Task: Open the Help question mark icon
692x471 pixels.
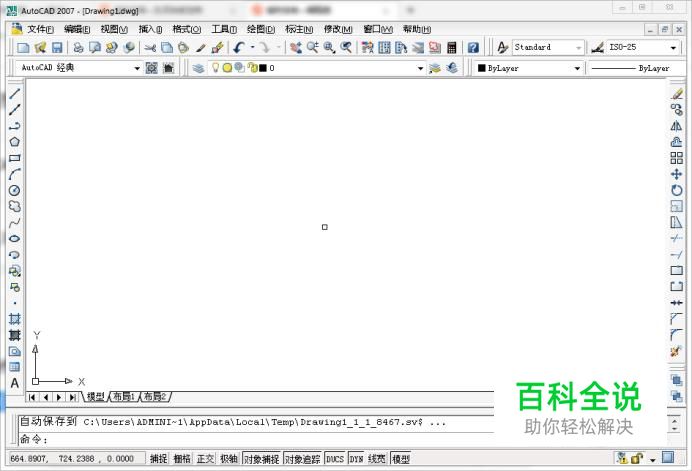Action: [473, 47]
